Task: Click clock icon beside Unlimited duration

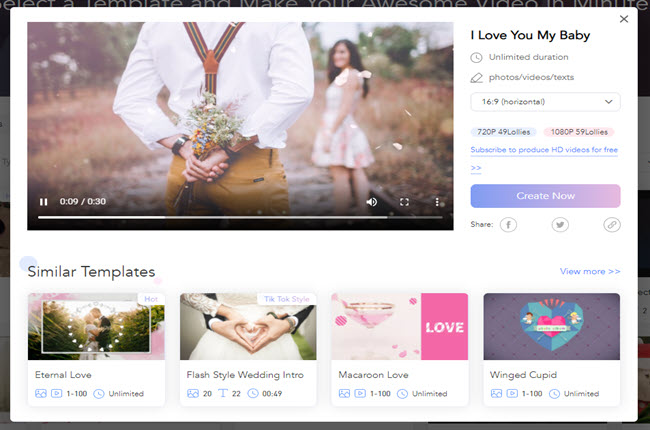Action: coord(476,58)
